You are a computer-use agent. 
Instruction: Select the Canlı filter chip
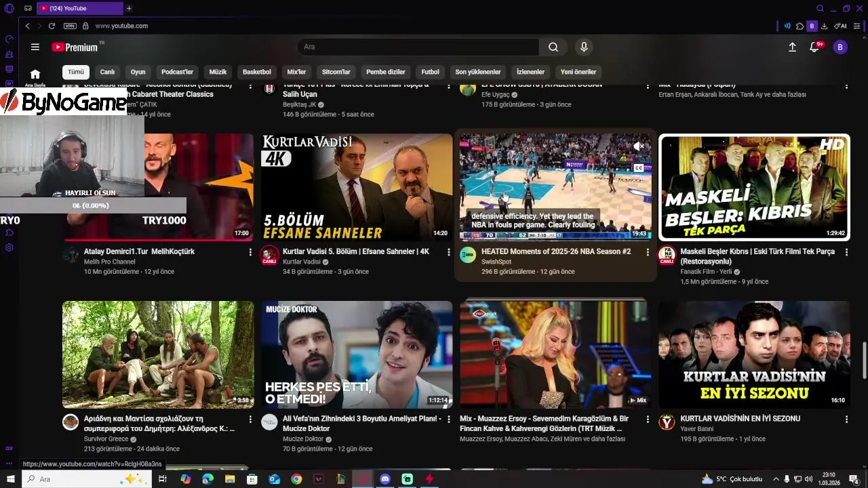pos(108,72)
